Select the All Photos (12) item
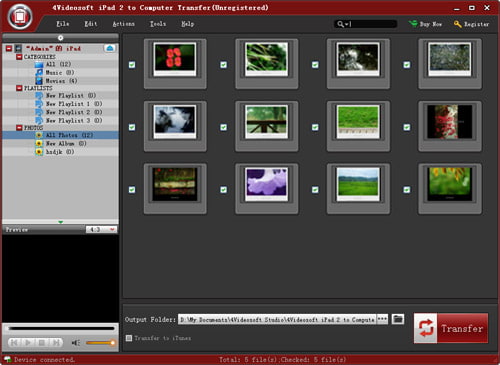 tap(60, 135)
